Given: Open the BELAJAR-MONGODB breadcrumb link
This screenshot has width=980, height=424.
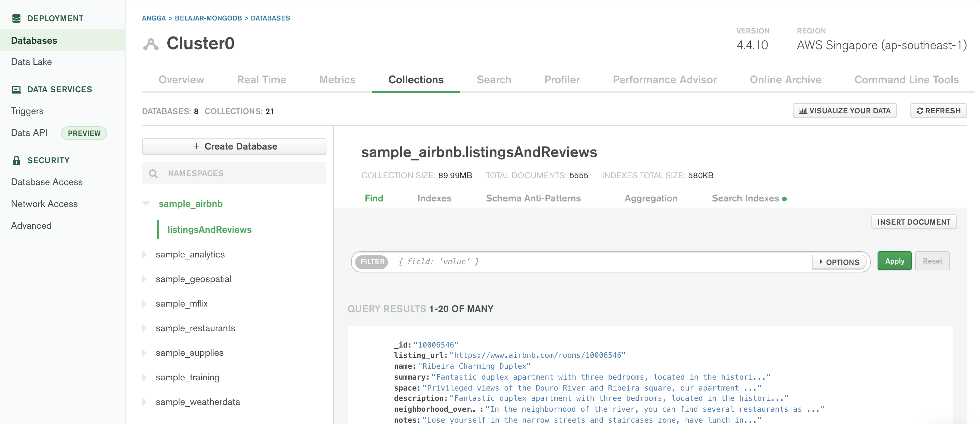Looking at the screenshot, I should pyautogui.click(x=208, y=18).
